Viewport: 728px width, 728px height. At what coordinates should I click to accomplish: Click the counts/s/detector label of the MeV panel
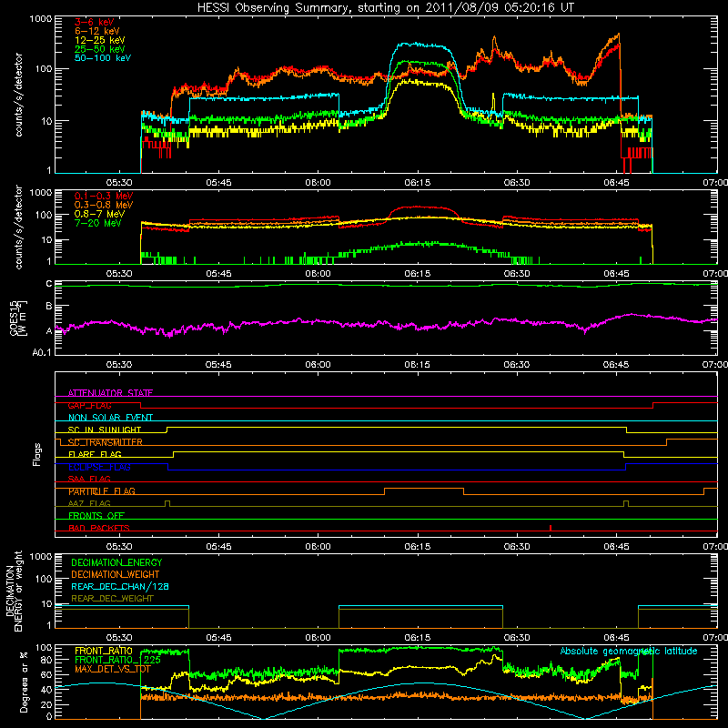click(18, 227)
